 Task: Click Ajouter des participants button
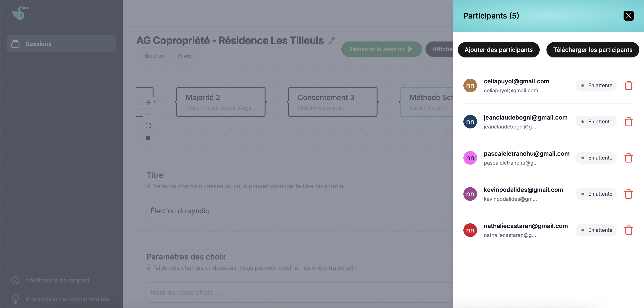498,50
